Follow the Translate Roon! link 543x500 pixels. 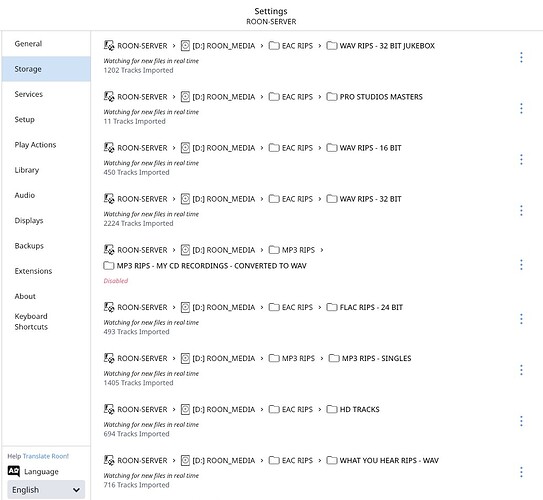click(46, 456)
